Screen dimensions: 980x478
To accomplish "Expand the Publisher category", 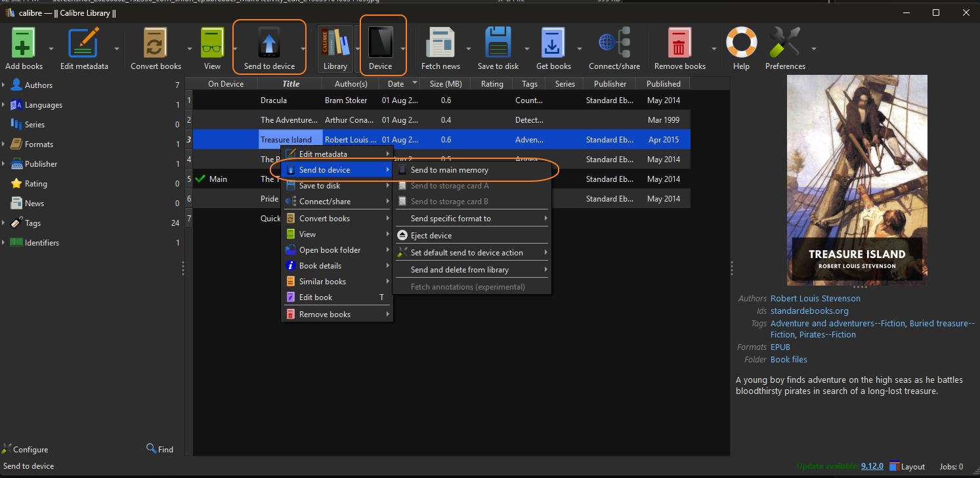I will (3, 164).
